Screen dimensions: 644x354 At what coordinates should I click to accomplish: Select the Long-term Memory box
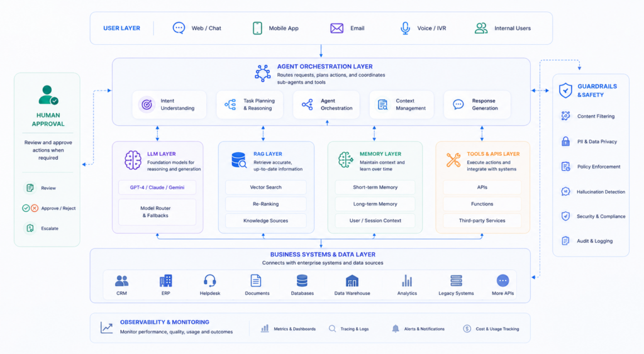(375, 204)
